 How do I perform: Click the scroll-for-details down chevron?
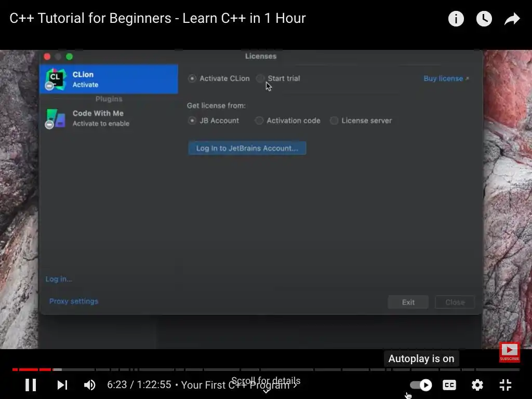(x=267, y=391)
